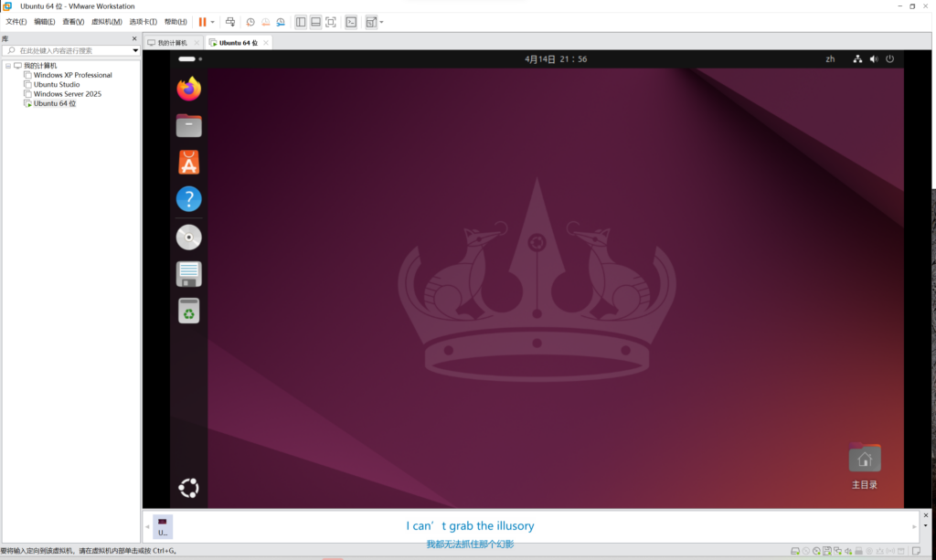Open the floppy drive icon in the dock
936x560 pixels.
pos(188,274)
